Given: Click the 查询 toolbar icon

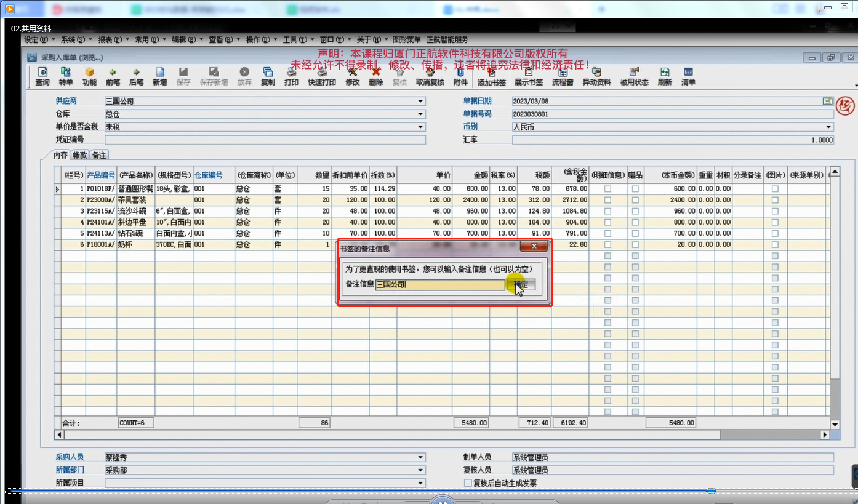Looking at the screenshot, I should tap(42, 77).
